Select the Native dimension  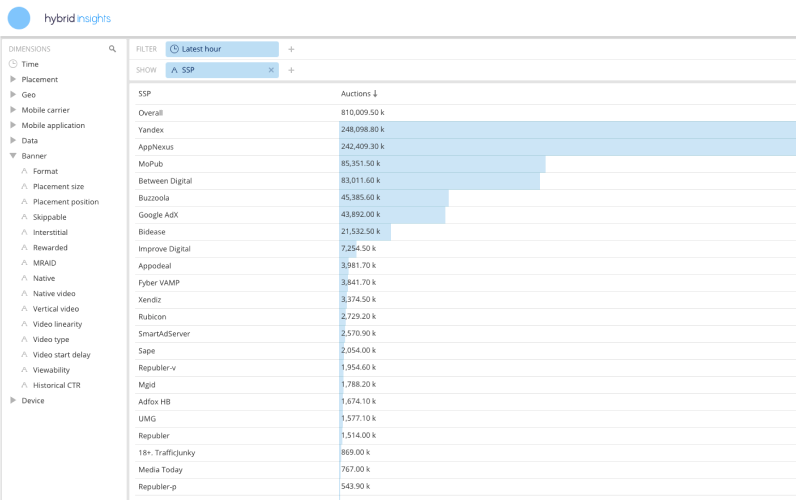tap(44, 278)
